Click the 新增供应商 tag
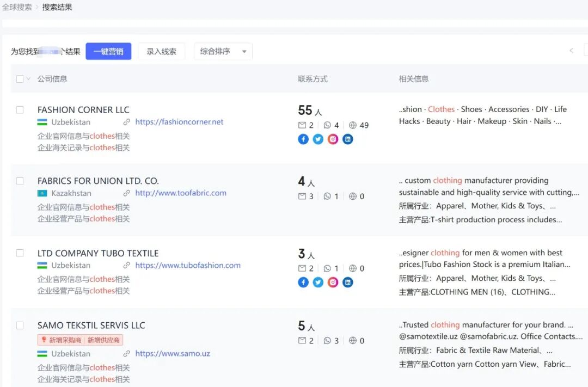588x387 pixels. pos(103,340)
